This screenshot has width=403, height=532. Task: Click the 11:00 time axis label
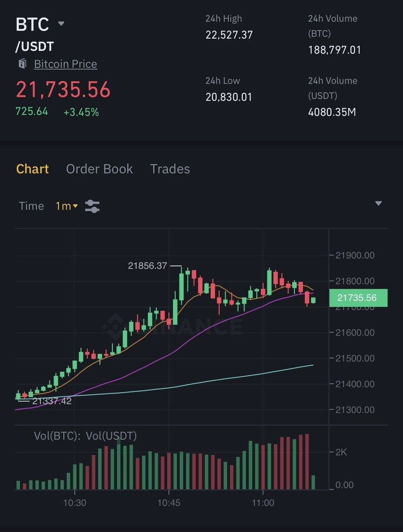263,503
